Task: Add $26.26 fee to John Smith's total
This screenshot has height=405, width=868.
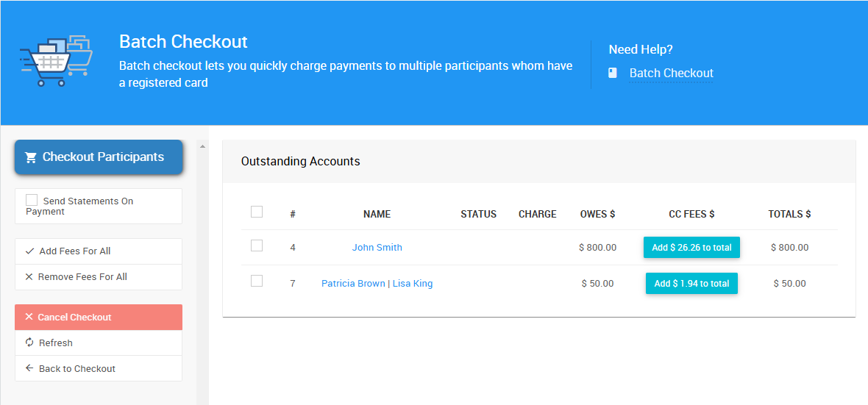Action: pos(691,248)
